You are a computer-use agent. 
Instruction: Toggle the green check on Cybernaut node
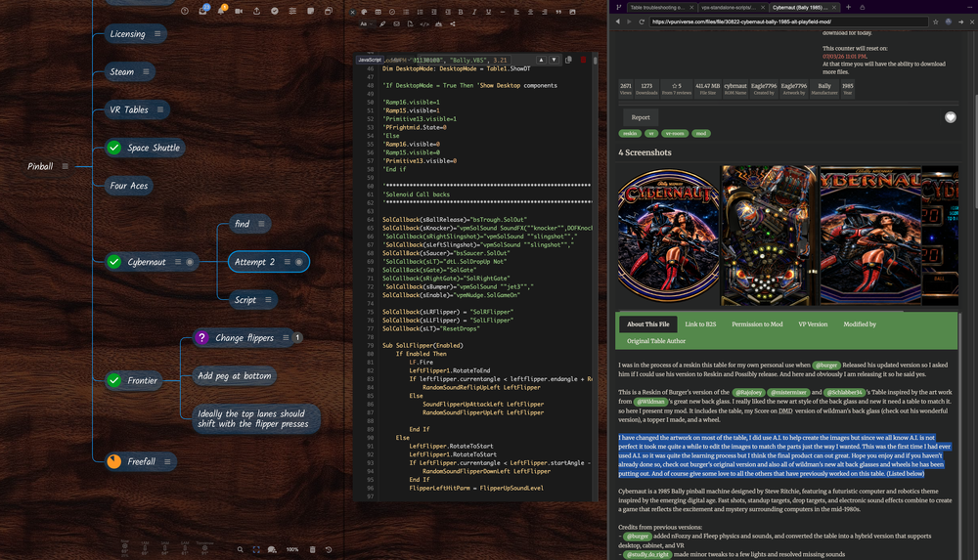pyautogui.click(x=114, y=262)
